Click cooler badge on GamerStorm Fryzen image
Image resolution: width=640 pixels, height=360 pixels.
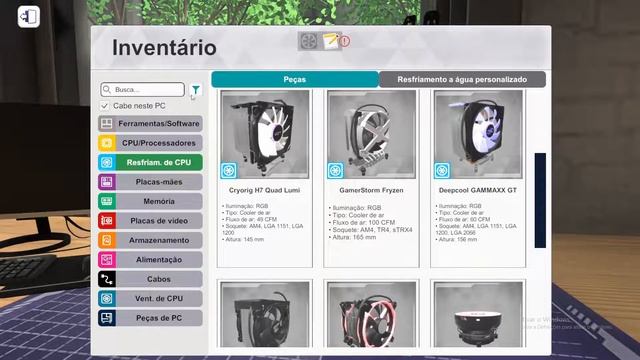click(336, 171)
